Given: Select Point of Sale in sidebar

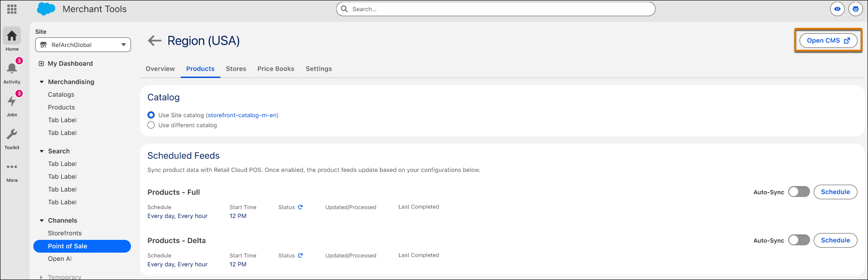Looking at the screenshot, I should 82,246.
